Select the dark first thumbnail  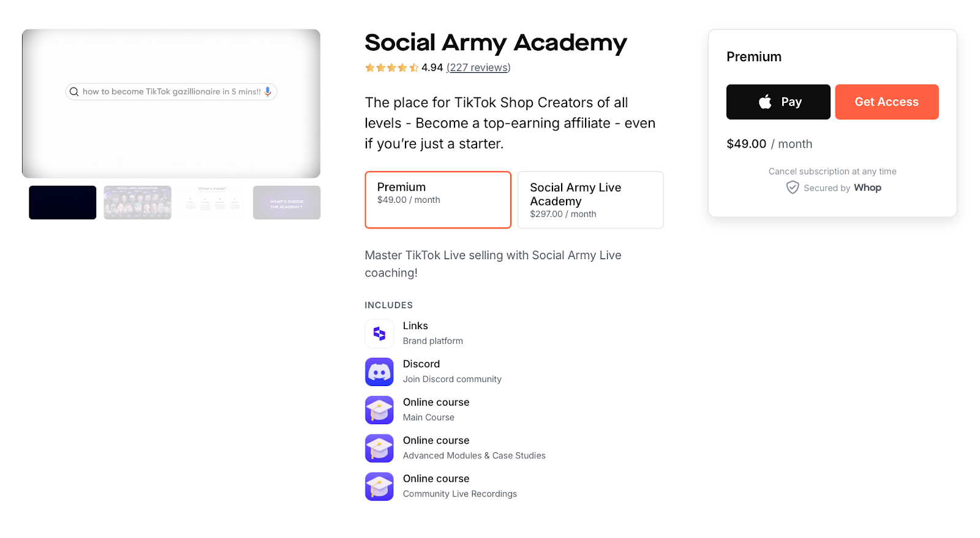pyautogui.click(x=62, y=202)
